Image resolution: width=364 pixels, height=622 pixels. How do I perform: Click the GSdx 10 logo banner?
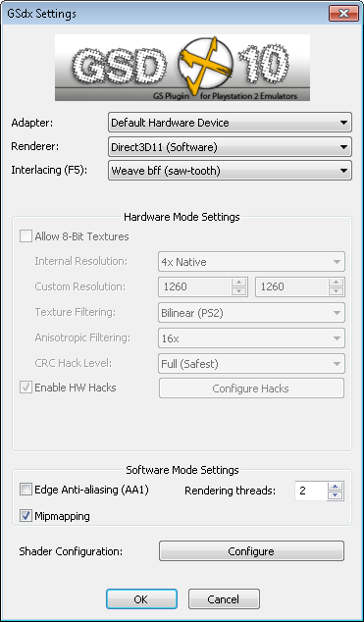[x=182, y=68]
